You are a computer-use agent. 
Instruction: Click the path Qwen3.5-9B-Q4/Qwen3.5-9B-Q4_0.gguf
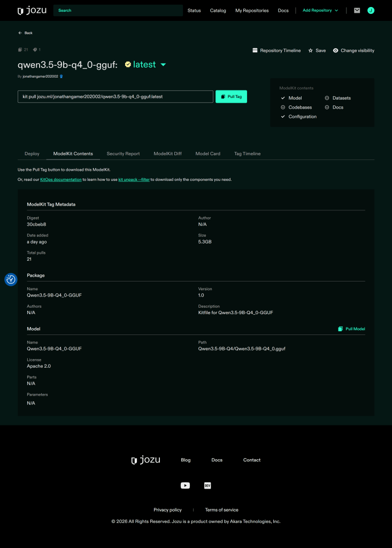point(242,349)
